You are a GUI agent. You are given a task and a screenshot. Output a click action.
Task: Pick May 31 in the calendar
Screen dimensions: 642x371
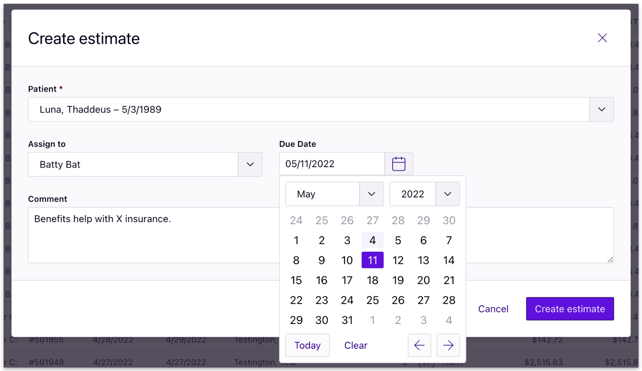coord(347,320)
